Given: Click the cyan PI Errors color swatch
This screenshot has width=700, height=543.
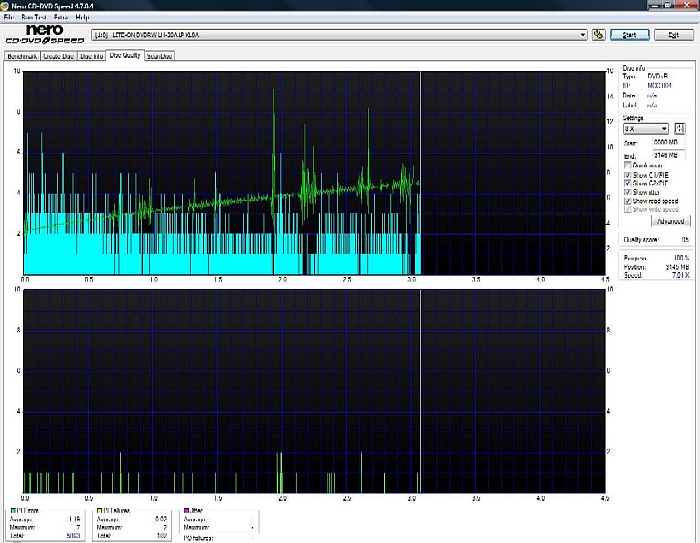Looking at the screenshot, I should coord(12,511).
